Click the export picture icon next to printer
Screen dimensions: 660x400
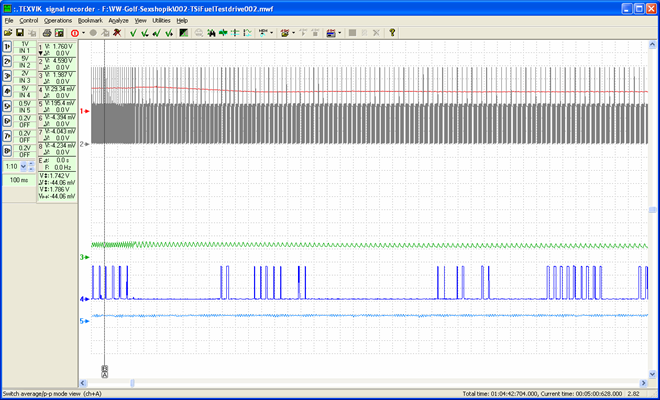point(59,32)
